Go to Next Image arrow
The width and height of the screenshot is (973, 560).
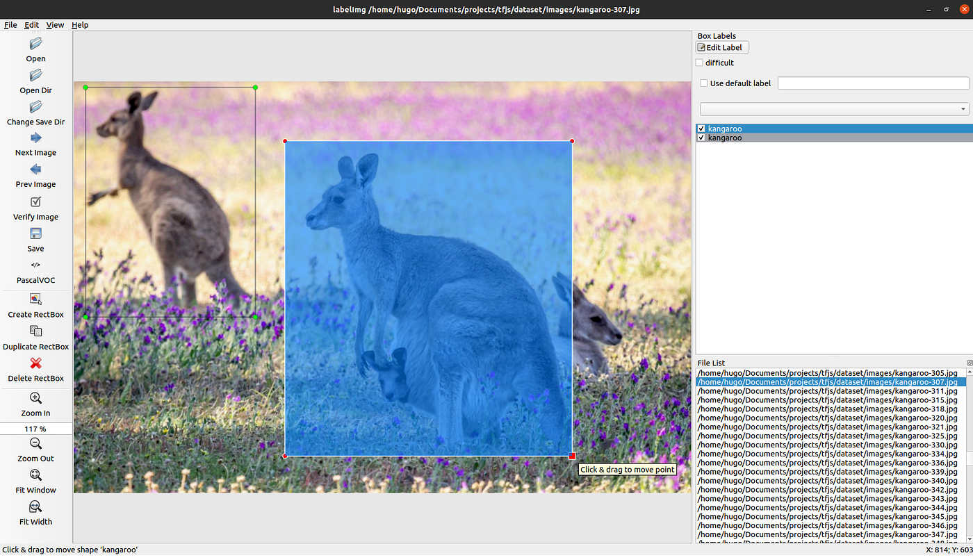[x=35, y=138]
